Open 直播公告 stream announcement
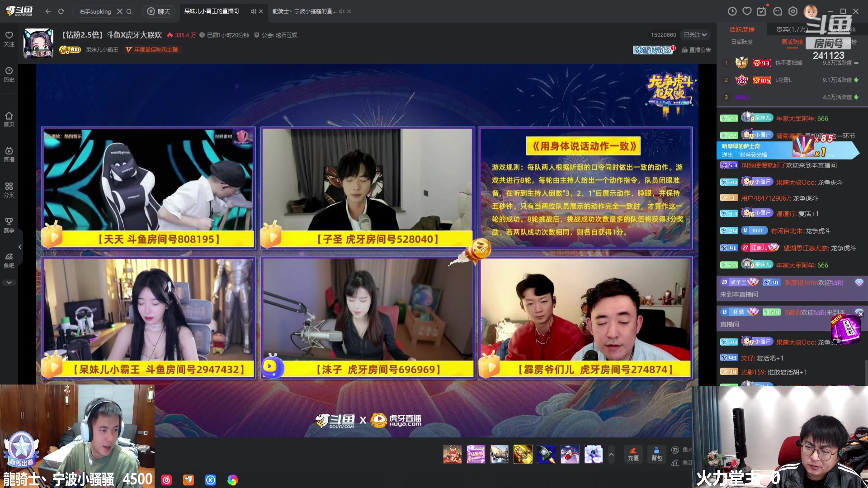Screen dimensions: 868x488 tap(696, 50)
